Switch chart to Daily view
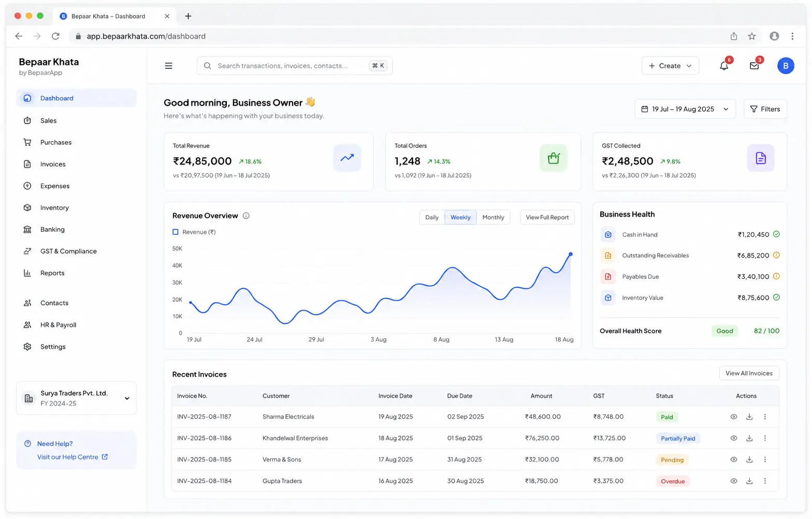 click(432, 217)
